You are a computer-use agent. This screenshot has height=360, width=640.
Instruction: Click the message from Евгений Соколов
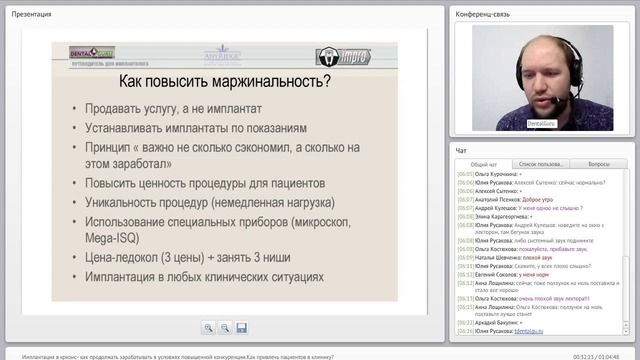click(x=503, y=275)
